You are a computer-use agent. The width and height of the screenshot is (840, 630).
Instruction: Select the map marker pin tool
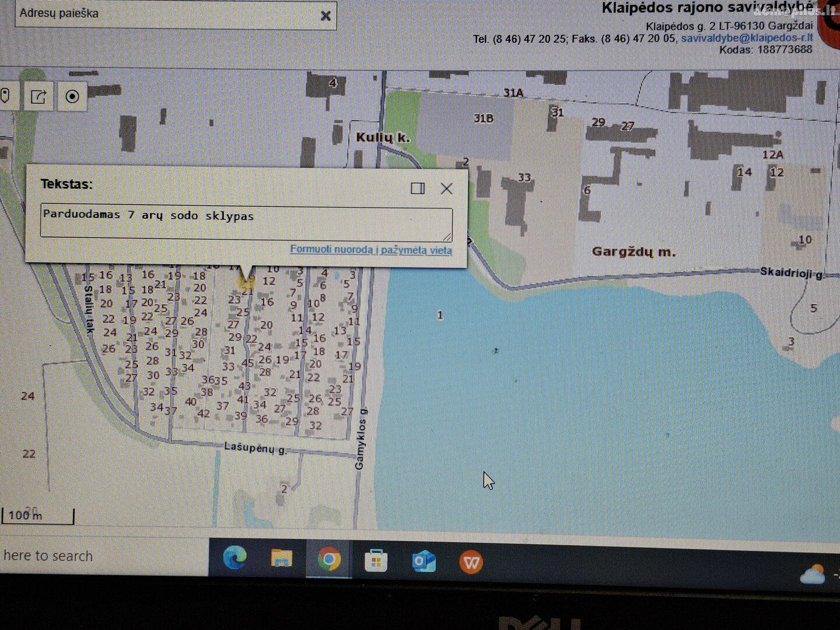tap(6, 96)
